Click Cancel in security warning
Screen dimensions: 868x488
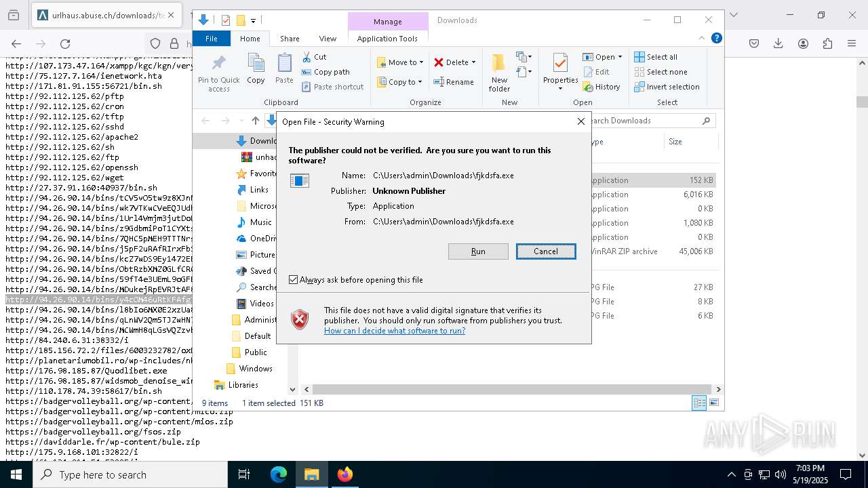(x=546, y=251)
